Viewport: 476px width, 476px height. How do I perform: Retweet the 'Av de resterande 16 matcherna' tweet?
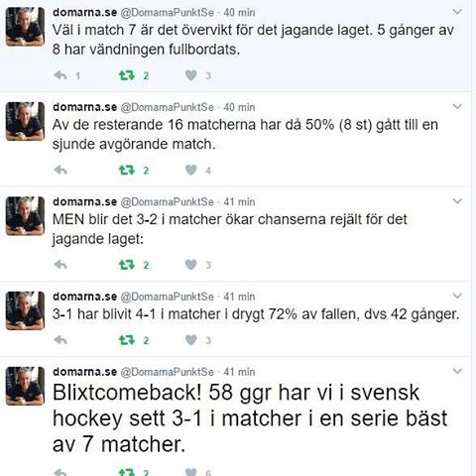(x=127, y=171)
